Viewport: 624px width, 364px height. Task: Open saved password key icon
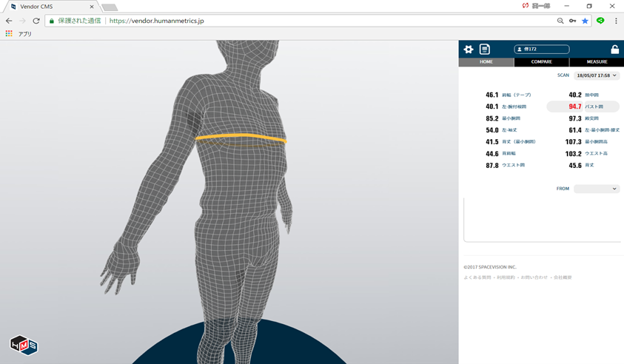(573, 21)
